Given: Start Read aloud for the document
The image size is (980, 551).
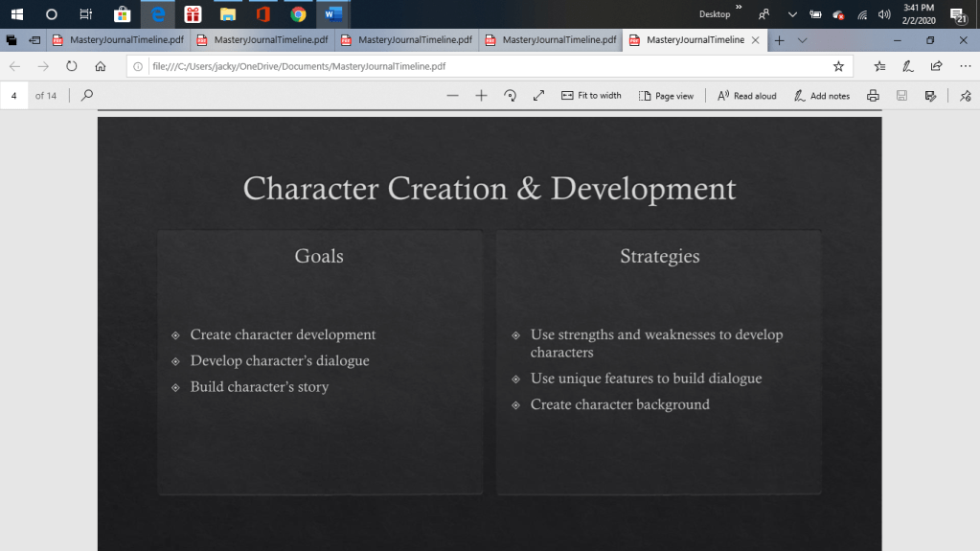Looking at the screenshot, I should coord(746,95).
